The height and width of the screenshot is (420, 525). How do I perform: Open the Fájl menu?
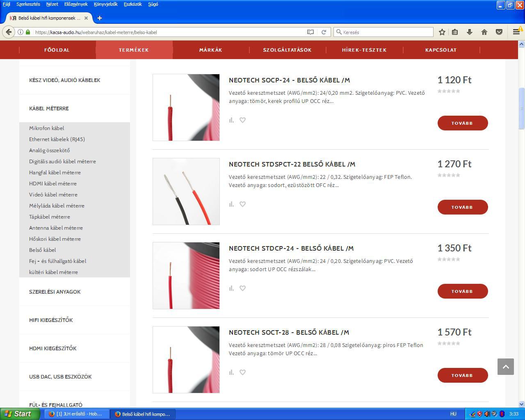[7, 4]
